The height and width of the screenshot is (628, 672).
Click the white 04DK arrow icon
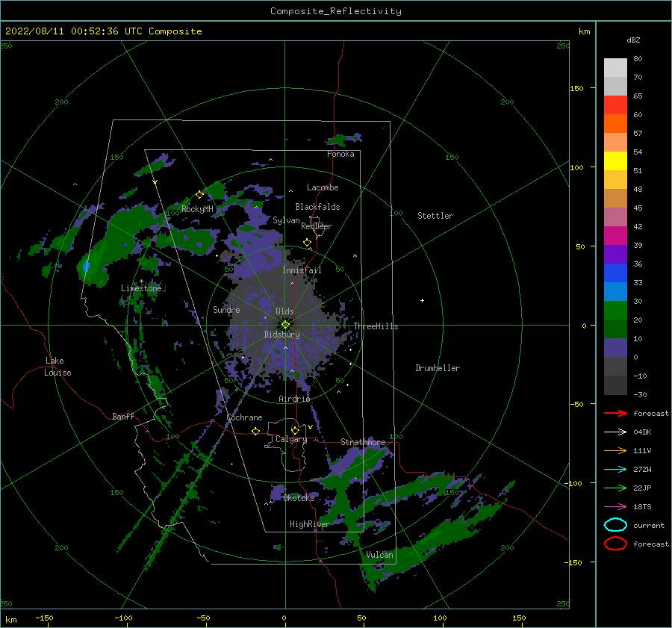tap(615, 432)
